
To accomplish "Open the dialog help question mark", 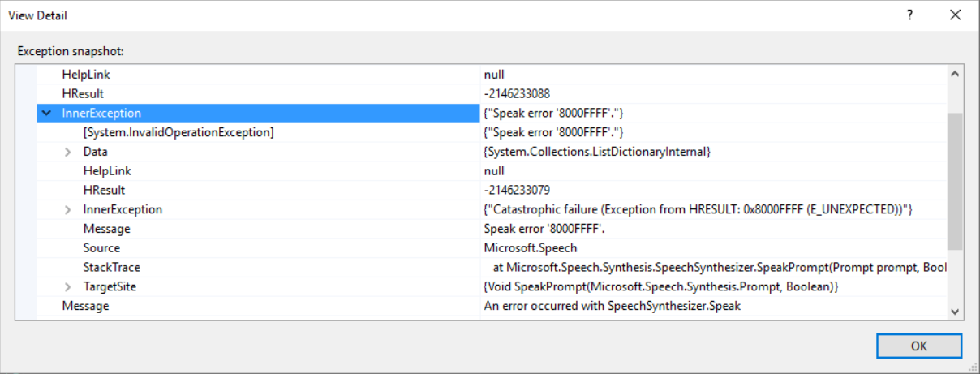I will (x=910, y=15).
